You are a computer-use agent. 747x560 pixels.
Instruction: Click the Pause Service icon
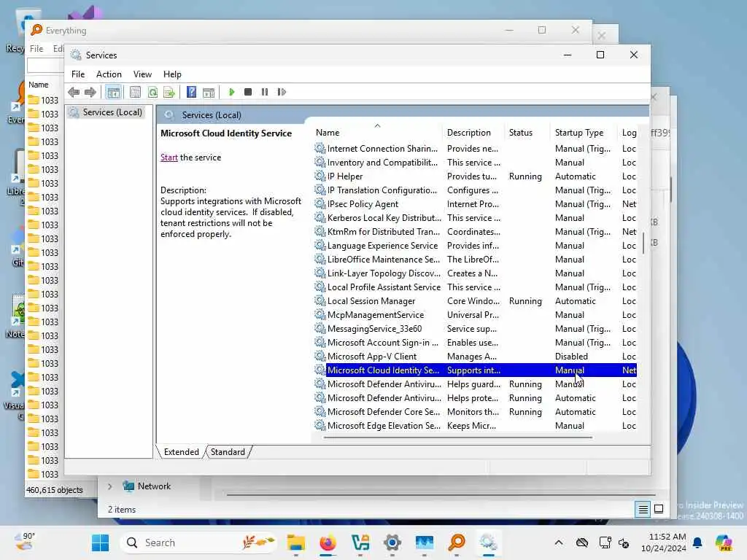264,92
